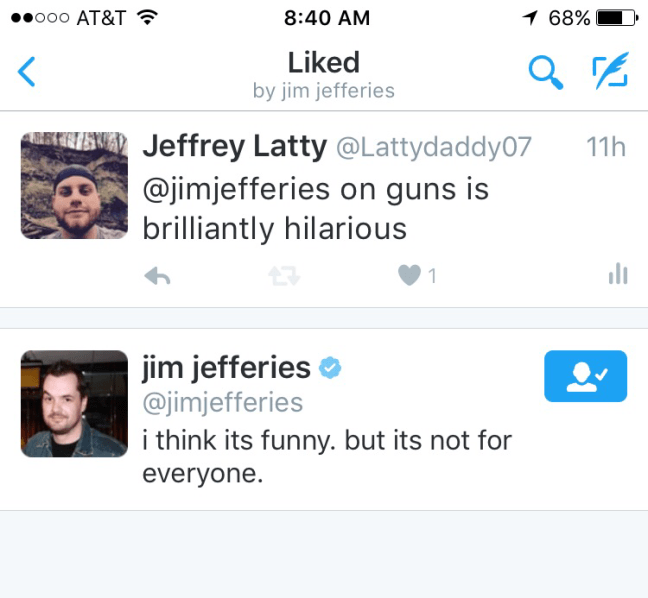The width and height of the screenshot is (648, 598).
Task: Retweet Jeffrey Latty's tweet
Action: click(x=284, y=276)
